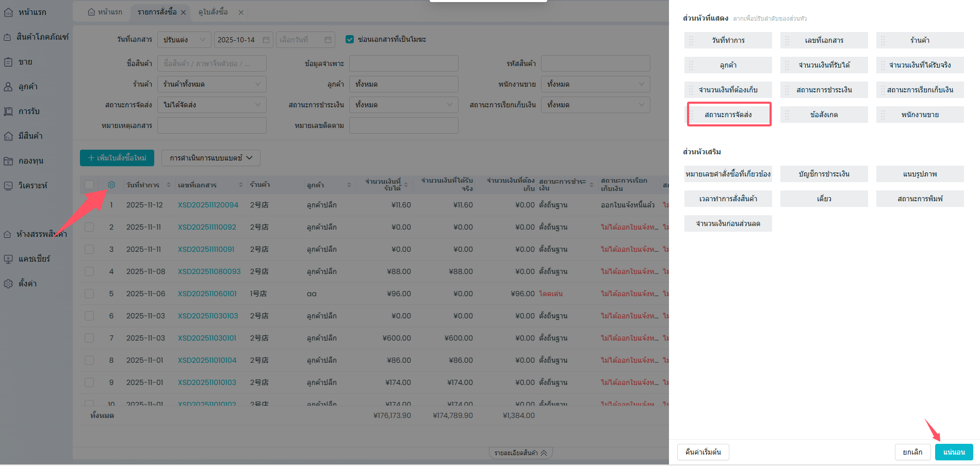Open order link XSD202511120094

(208, 205)
